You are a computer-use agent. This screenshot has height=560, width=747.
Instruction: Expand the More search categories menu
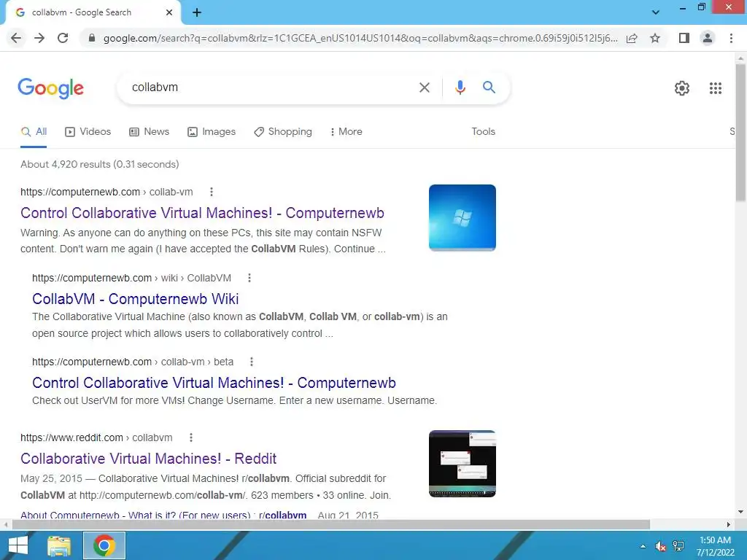(347, 132)
